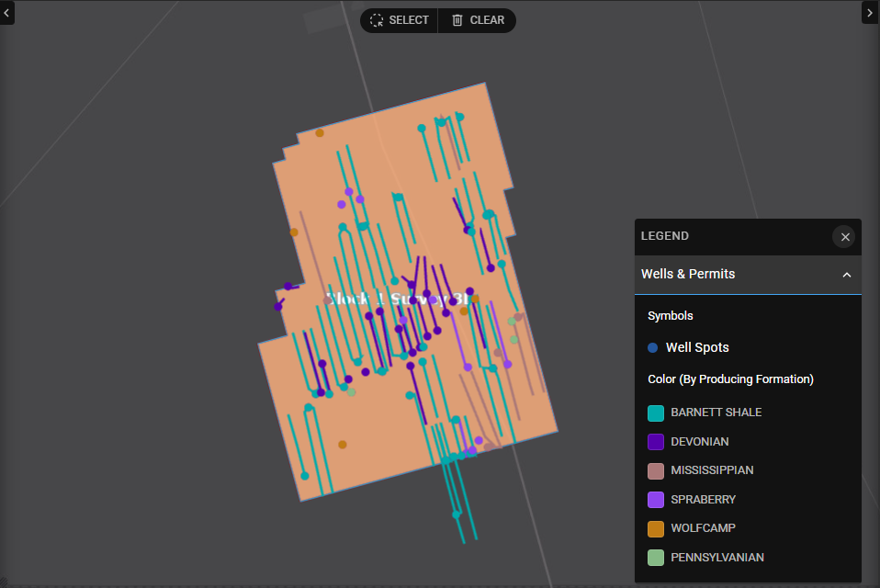The width and height of the screenshot is (880, 588).
Task: Pick the Mississippian color swatch
Action: (656, 470)
